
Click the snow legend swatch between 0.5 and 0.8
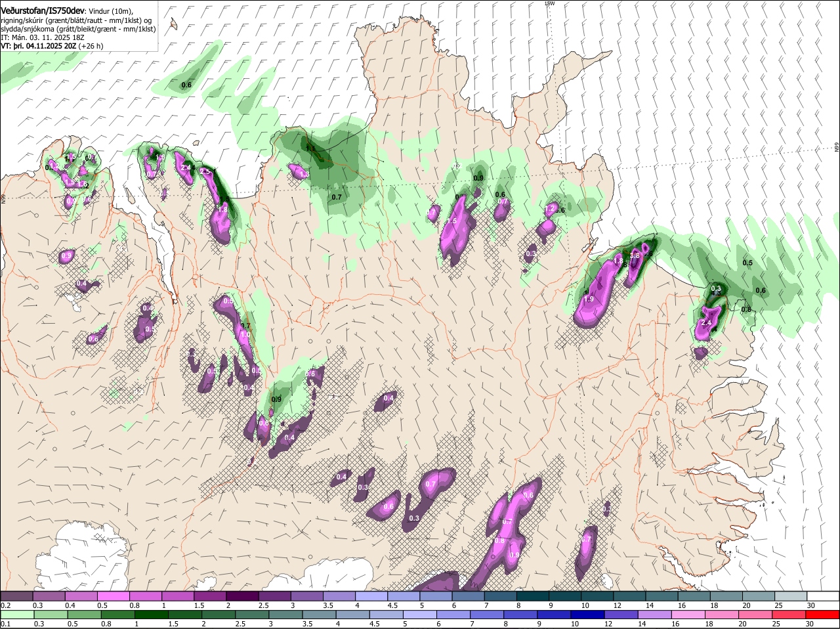click(114, 596)
